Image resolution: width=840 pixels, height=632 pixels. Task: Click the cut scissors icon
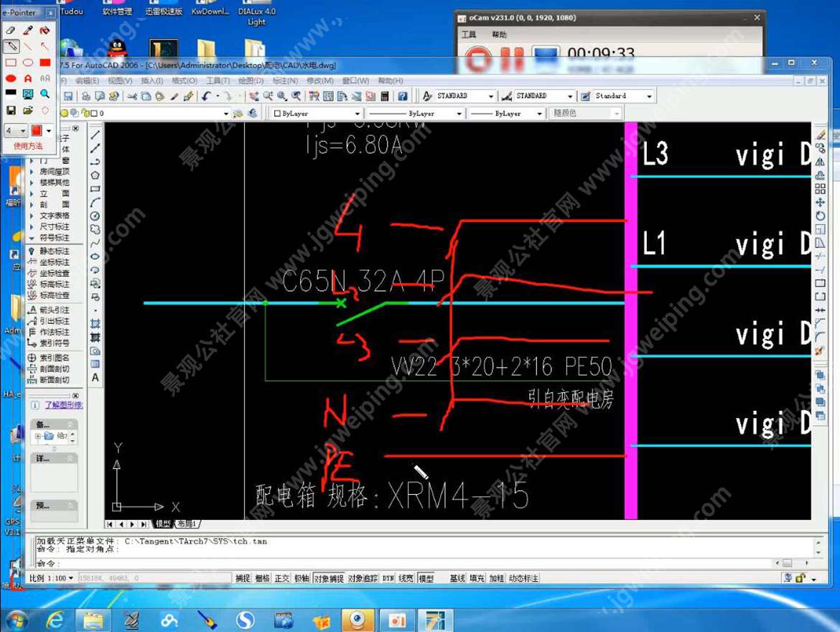[x=132, y=96]
